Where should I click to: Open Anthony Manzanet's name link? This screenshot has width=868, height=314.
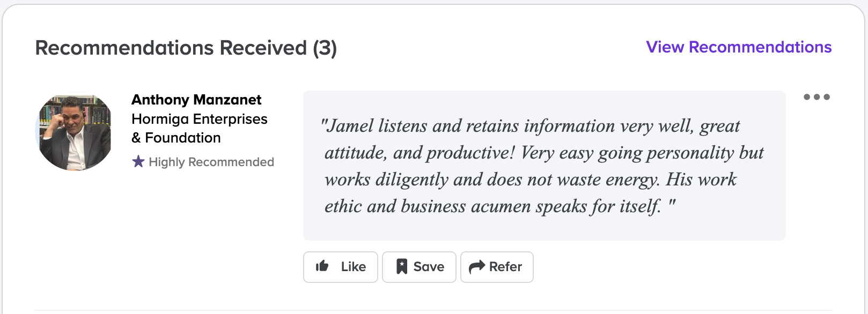pyautogui.click(x=196, y=100)
